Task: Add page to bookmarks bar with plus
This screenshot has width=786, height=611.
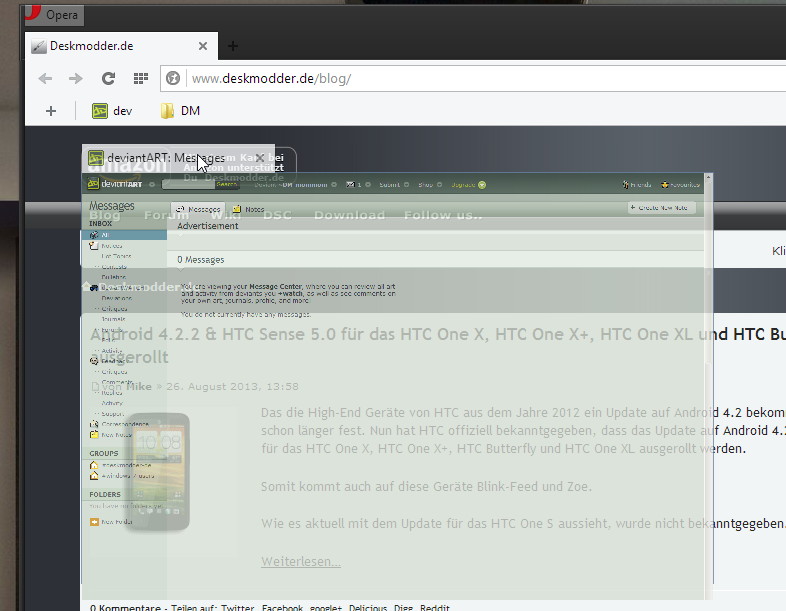Action: point(51,111)
